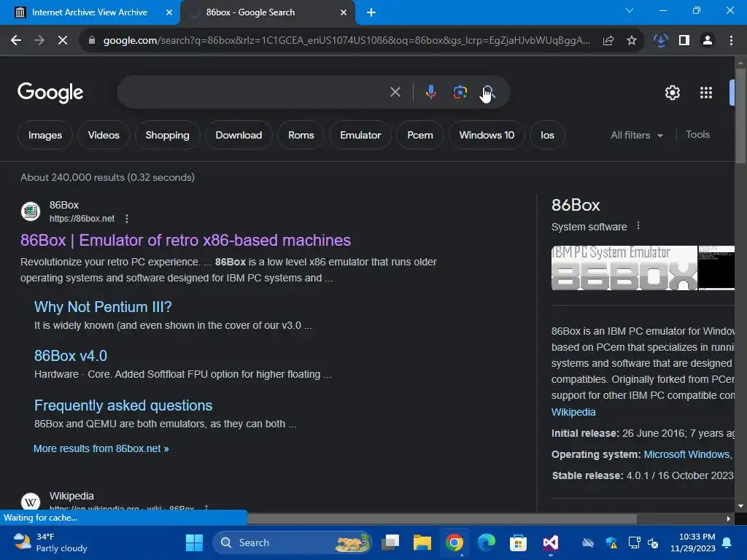Stop the page from loading

63,41
